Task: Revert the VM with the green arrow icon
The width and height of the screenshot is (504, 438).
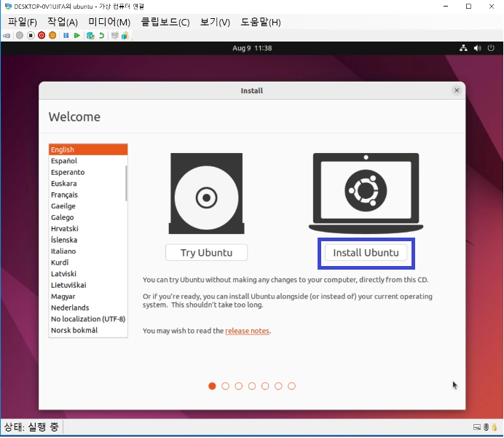Action: (101, 36)
